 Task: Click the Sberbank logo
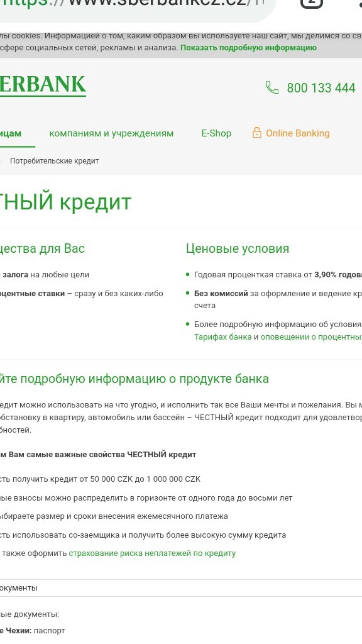pyautogui.click(x=43, y=85)
